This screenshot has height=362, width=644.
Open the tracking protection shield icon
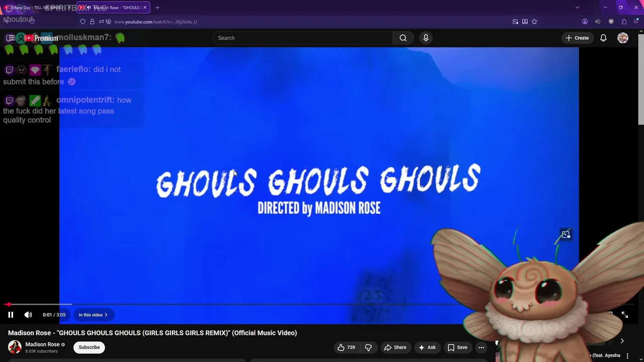coord(83,22)
